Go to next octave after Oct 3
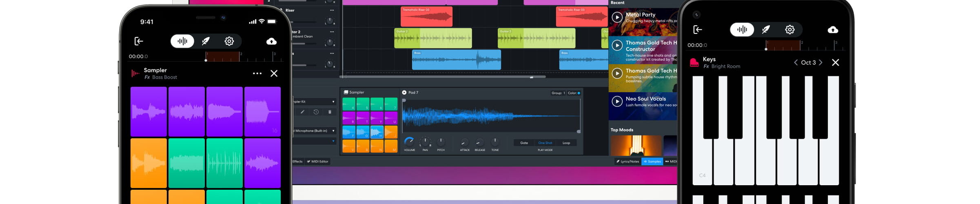Image resolution: width=980 pixels, height=204 pixels. (820, 62)
